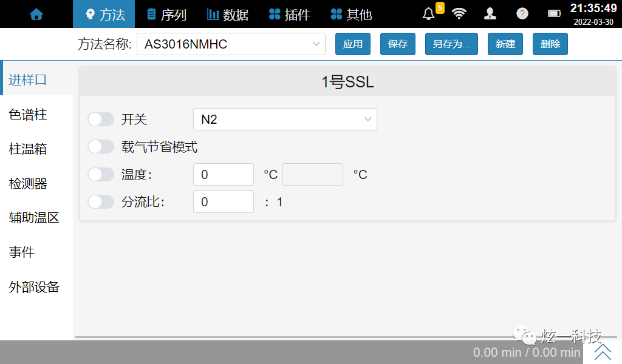Click the 保存 button
622x364 pixels.
click(x=397, y=44)
